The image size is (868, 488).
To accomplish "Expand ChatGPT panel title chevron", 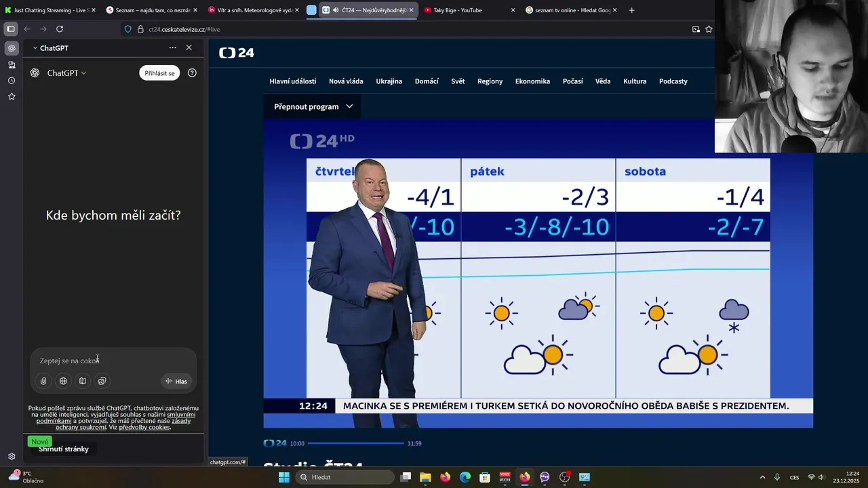I will point(35,48).
